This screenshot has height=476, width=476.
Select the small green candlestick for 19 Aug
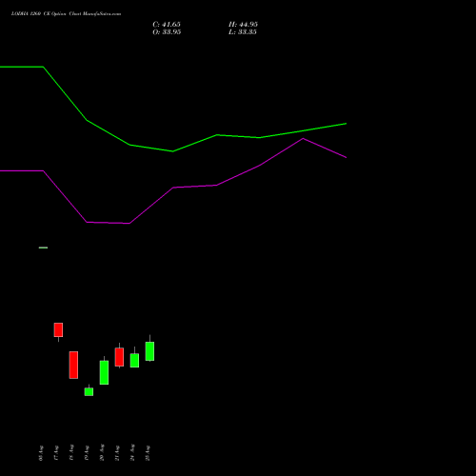tap(89, 391)
